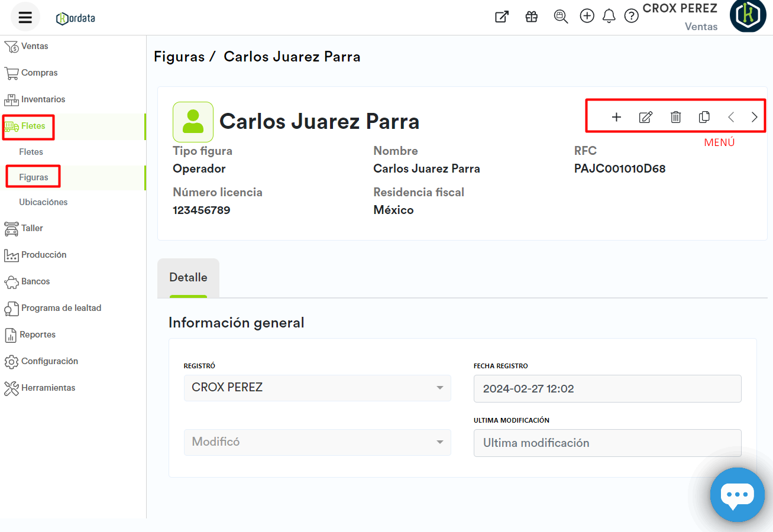
Task: Open the chat support bubble
Action: coord(737,495)
